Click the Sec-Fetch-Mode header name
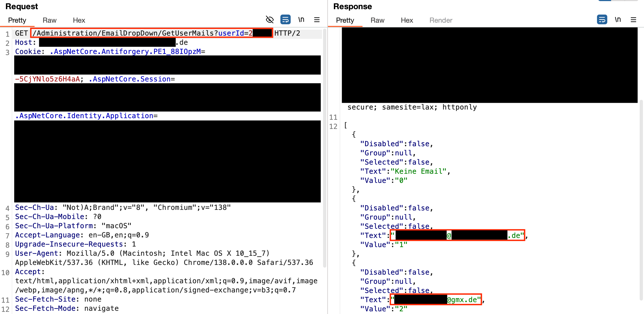The image size is (644, 314). click(x=45, y=308)
